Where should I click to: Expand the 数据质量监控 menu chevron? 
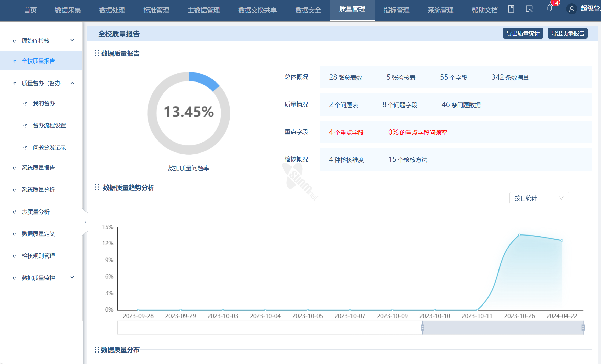[72, 277]
